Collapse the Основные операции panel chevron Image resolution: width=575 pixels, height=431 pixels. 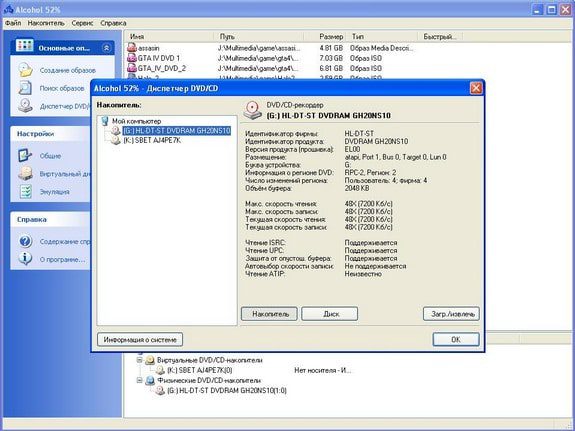tap(107, 48)
